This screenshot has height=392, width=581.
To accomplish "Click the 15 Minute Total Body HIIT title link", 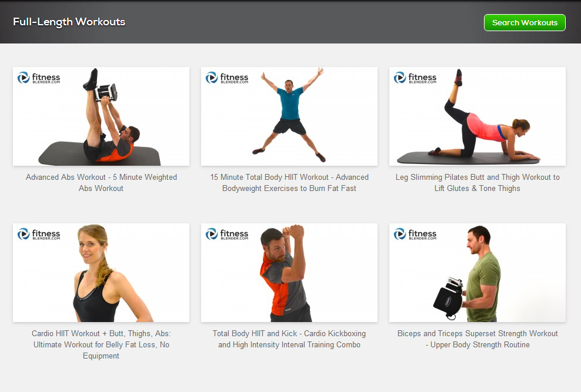I will [x=289, y=183].
